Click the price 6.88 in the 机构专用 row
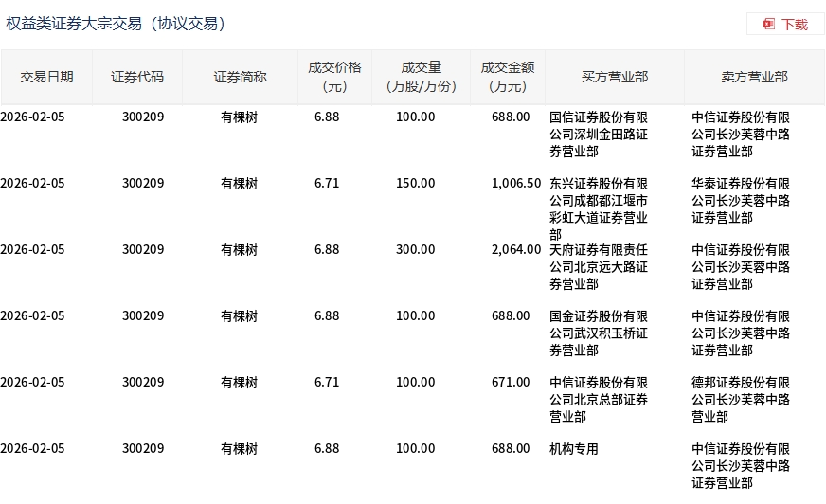Screen dimensions: 826x504 pos(327,449)
